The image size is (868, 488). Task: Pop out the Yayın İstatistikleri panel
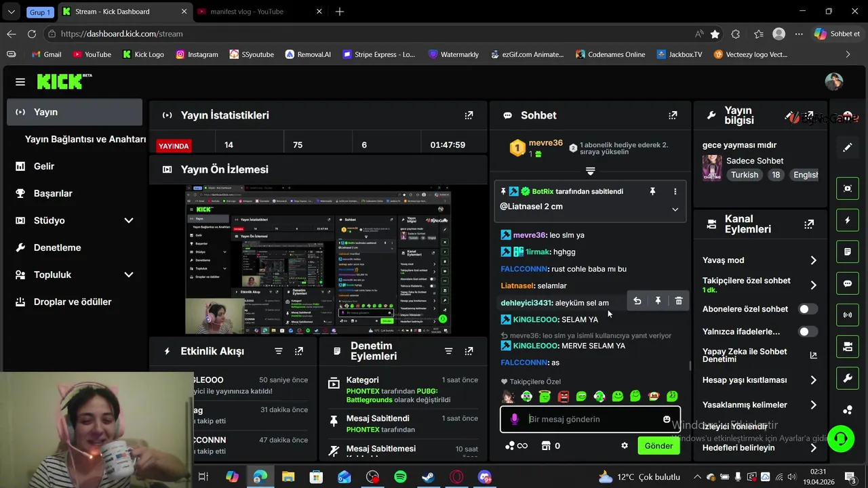469,115
